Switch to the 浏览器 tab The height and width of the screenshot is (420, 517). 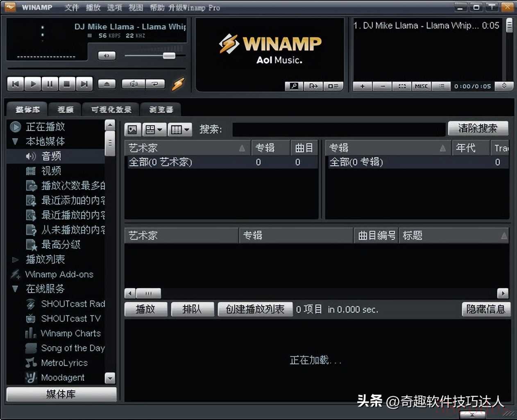(161, 109)
